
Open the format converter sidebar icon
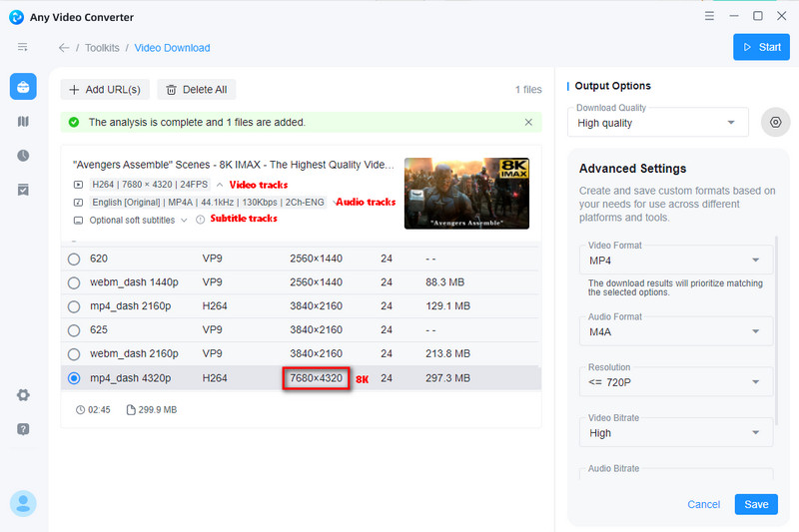[23, 121]
